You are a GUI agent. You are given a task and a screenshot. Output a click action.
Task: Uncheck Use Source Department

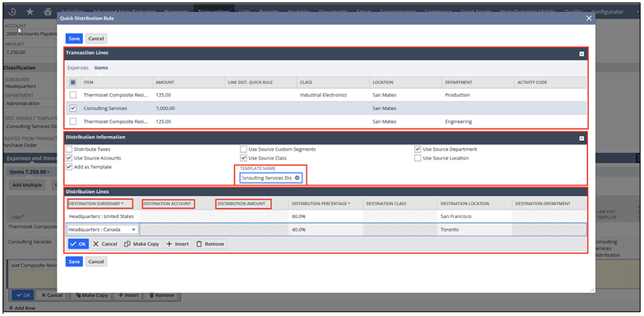(418, 149)
